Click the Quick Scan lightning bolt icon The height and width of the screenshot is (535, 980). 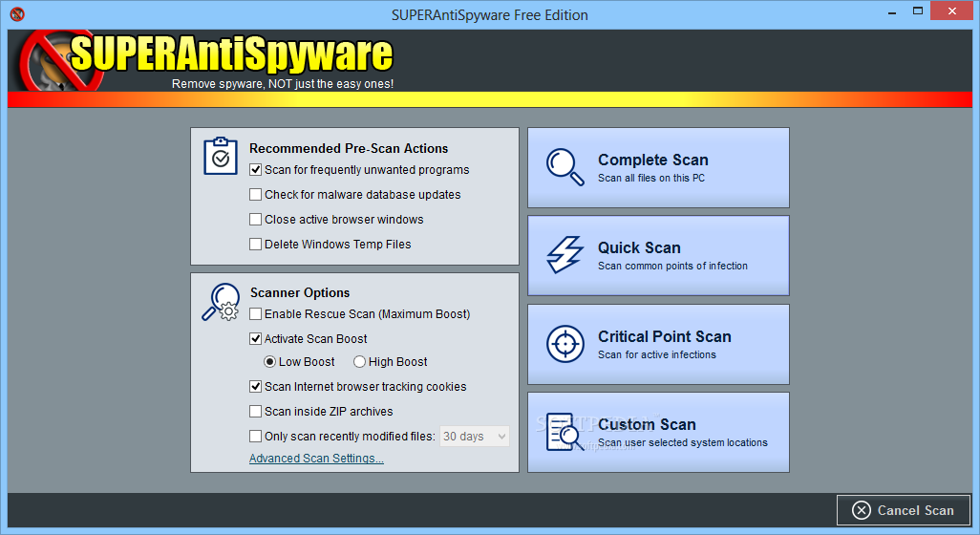565,254
